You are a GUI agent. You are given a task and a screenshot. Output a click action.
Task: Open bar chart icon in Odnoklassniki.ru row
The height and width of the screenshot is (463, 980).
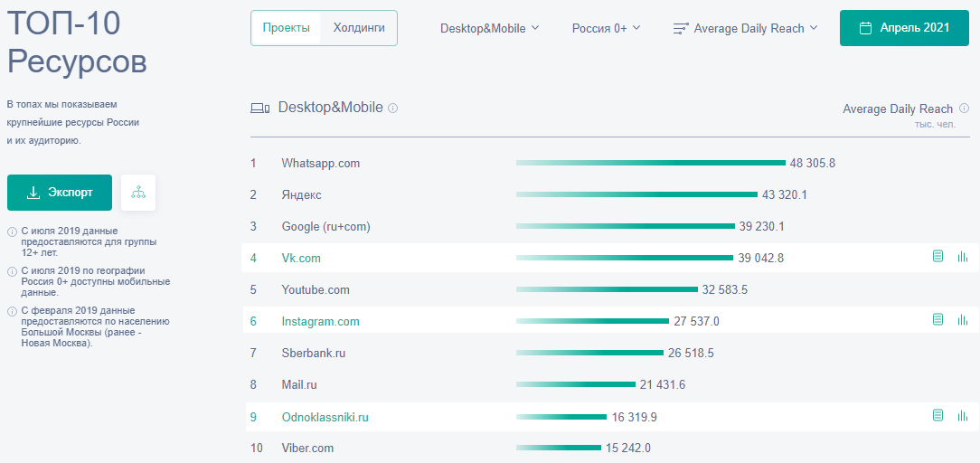pyautogui.click(x=963, y=415)
